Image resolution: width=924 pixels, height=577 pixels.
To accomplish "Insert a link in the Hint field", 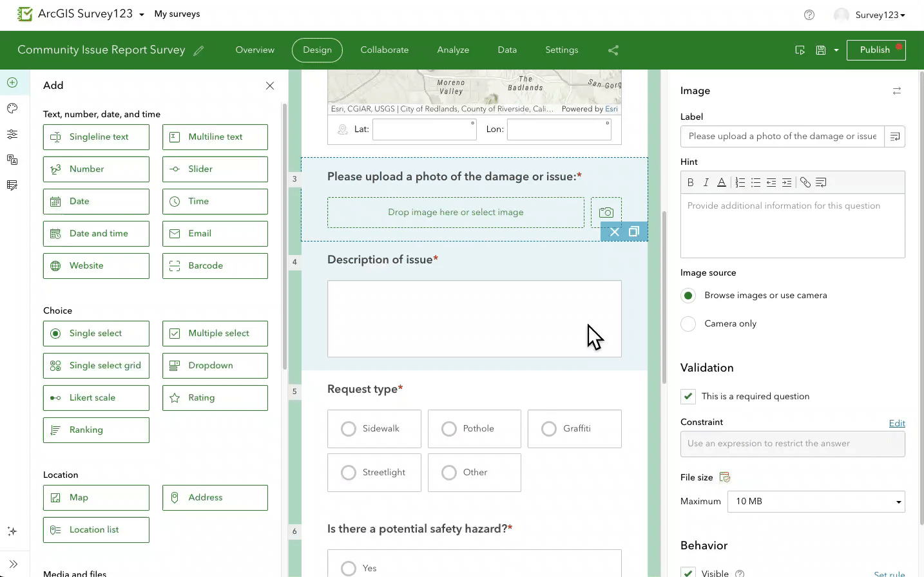I will point(805,182).
